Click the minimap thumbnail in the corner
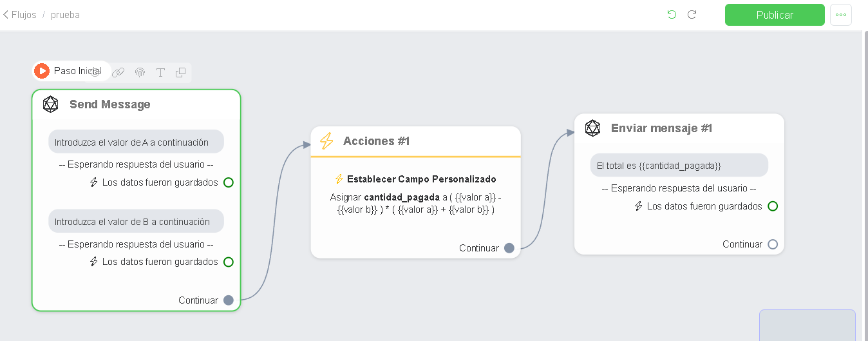Image resolution: width=868 pixels, height=341 pixels. tap(807, 326)
